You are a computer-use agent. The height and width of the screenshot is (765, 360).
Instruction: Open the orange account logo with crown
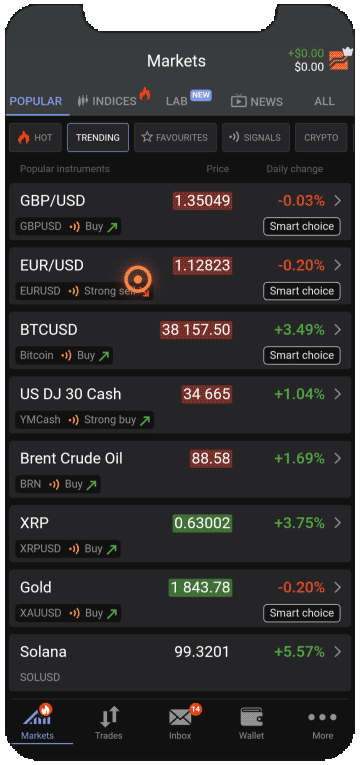[x=340, y=59]
